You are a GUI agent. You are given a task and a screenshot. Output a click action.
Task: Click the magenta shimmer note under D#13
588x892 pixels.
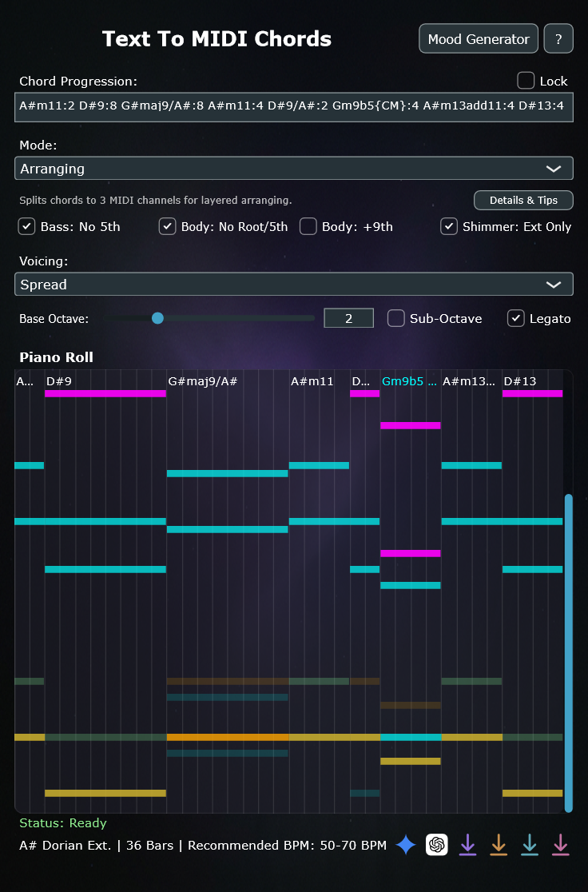[532, 394]
